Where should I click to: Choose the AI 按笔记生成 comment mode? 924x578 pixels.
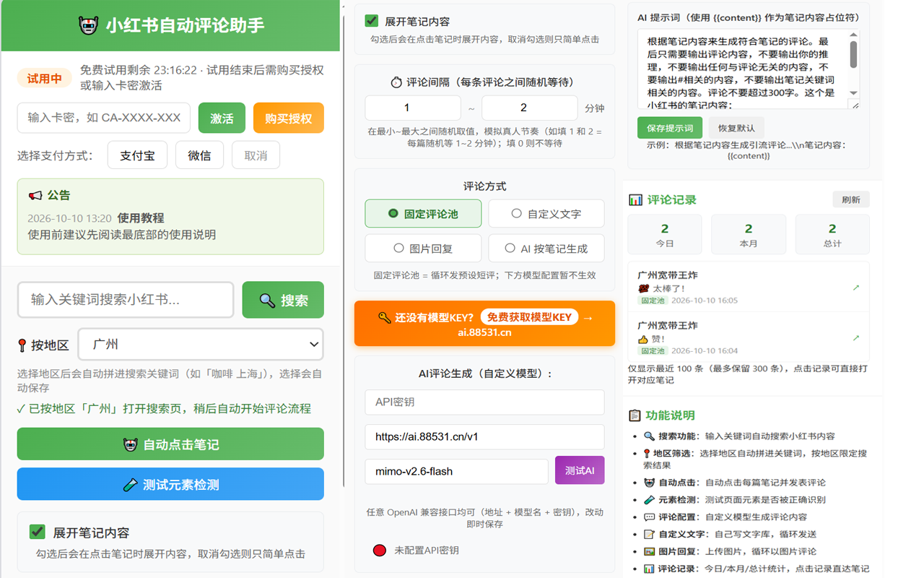(546, 248)
